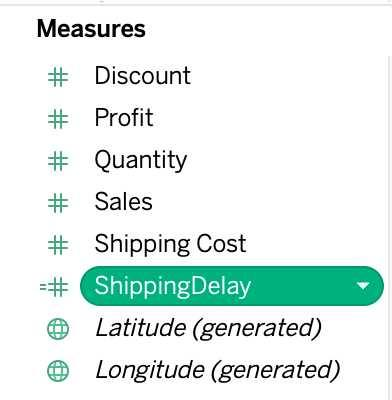Image resolution: width=392 pixels, height=400 pixels.
Task: Click the number icon beside Discount
Action: click(x=58, y=76)
